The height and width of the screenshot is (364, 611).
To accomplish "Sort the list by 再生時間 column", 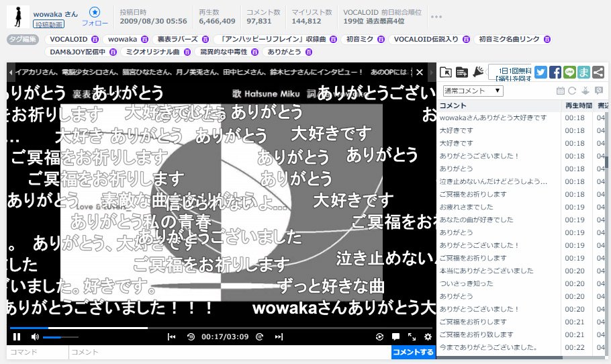I will coord(578,105).
